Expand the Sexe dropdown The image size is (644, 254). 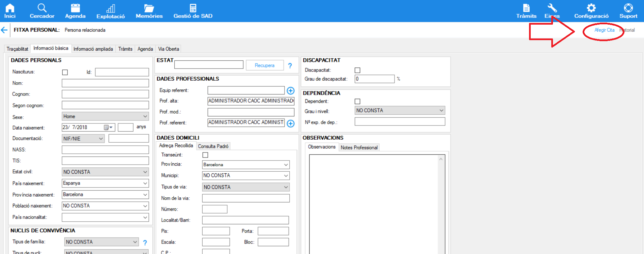click(x=145, y=116)
